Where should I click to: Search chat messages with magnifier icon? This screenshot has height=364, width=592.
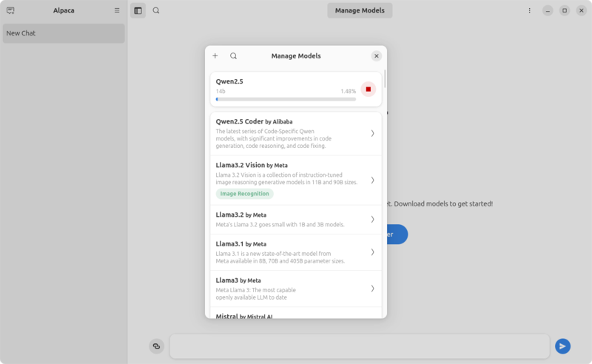pos(156,10)
